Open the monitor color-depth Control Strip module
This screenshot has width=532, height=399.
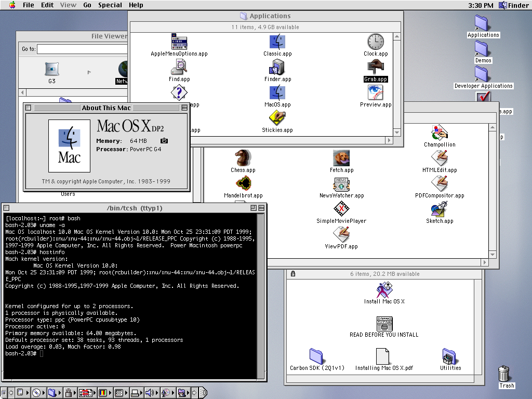click(x=105, y=393)
